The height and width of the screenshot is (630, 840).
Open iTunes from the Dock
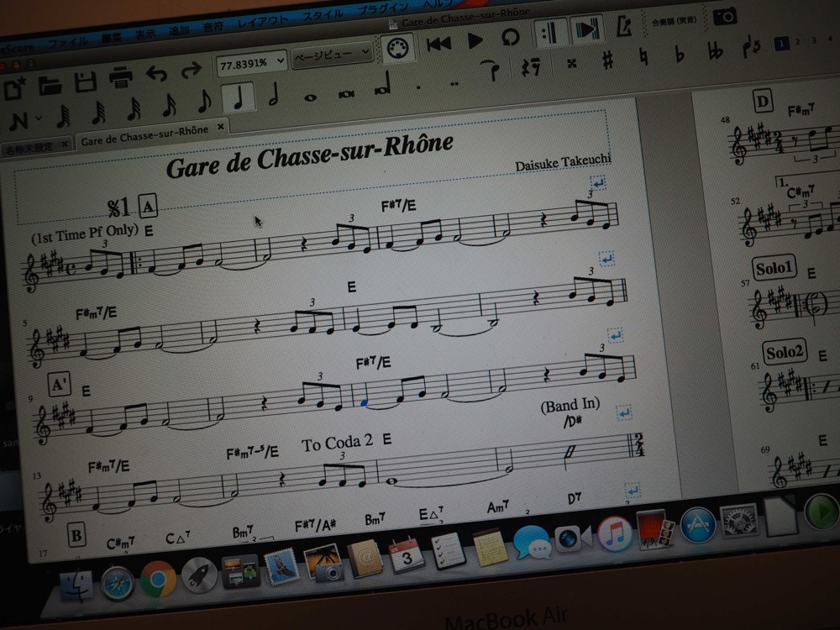pos(614,533)
